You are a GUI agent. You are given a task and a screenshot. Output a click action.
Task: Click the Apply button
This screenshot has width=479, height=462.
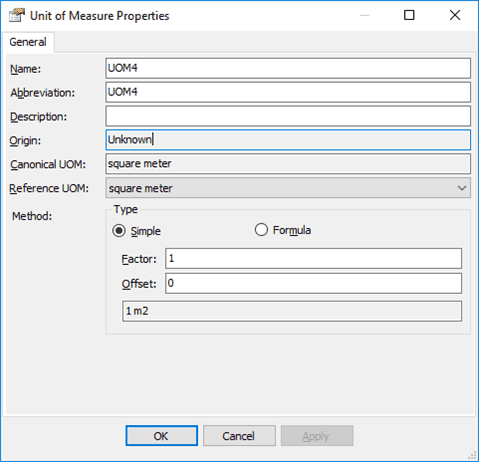[x=317, y=436]
